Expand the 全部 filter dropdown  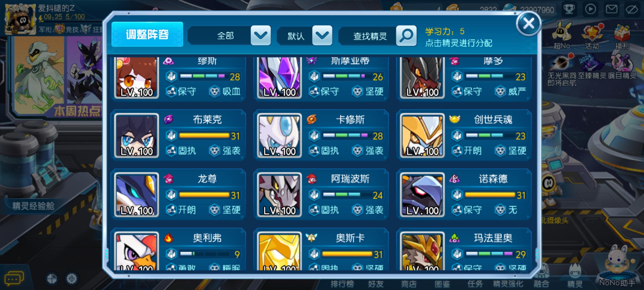pos(260,35)
